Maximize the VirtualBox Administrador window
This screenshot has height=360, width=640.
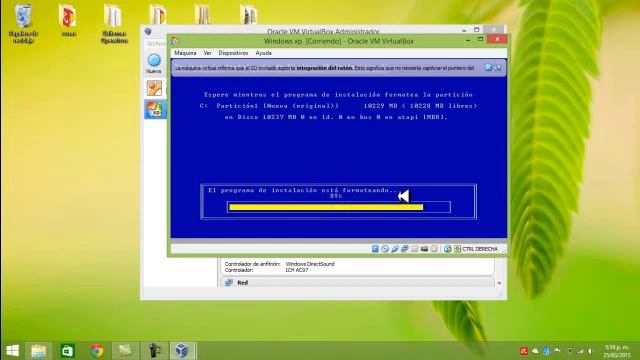point(477,30)
